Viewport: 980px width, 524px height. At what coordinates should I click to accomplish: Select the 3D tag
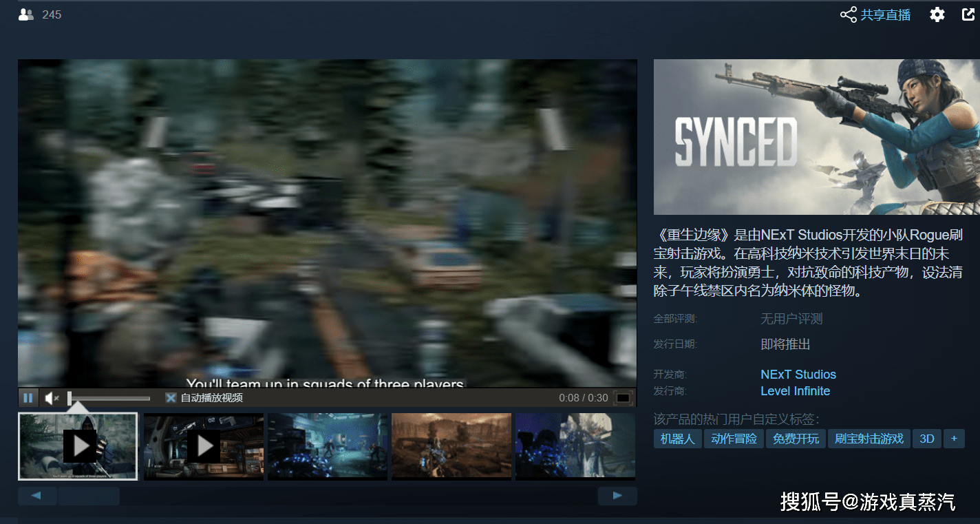(x=927, y=439)
